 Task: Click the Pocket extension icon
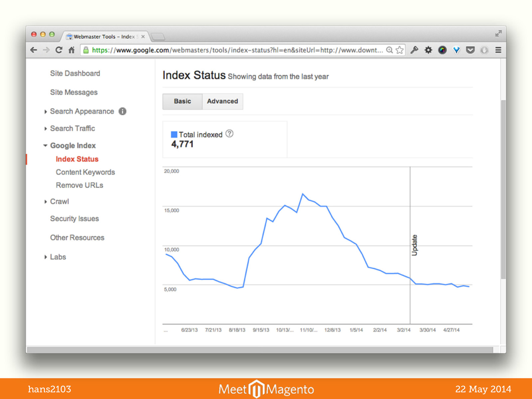pos(470,50)
